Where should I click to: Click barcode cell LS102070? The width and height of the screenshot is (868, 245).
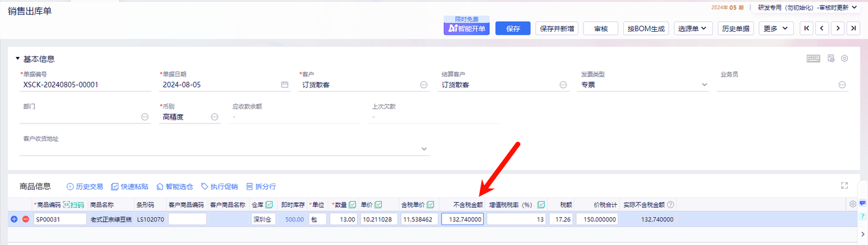coord(151,219)
